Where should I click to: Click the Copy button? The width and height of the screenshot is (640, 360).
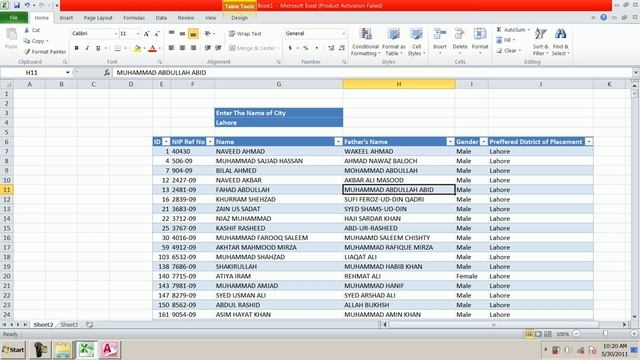click(36, 41)
